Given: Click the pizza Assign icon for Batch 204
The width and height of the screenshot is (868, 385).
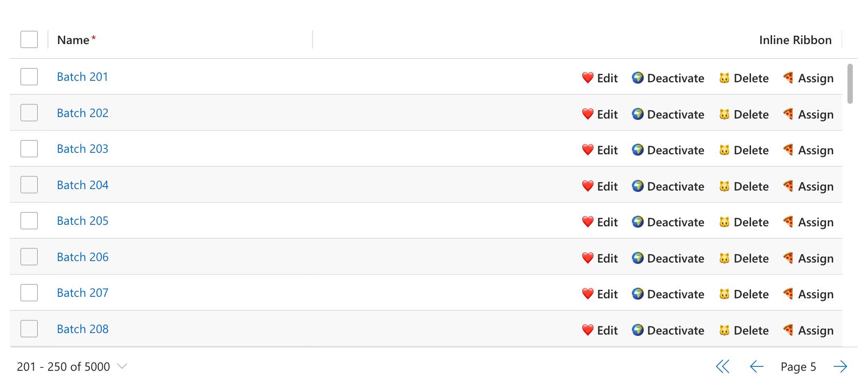Looking at the screenshot, I should (788, 186).
